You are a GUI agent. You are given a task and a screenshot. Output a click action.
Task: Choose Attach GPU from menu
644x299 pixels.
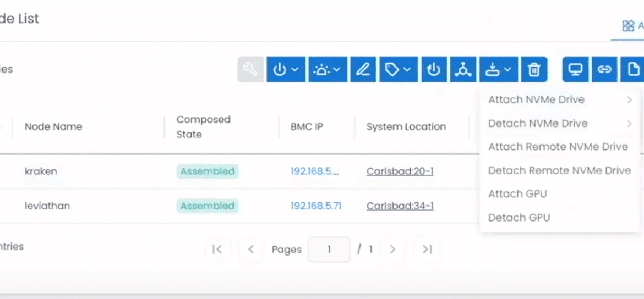[560, 193]
